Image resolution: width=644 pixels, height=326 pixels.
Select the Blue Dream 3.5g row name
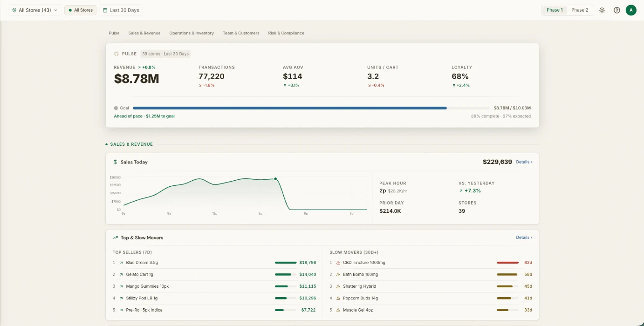coord(142,263)
